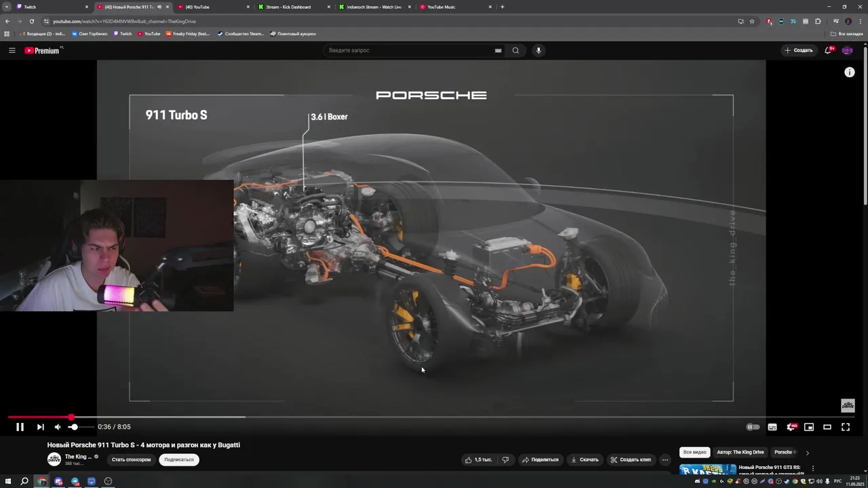Open the Олег Горбенко bookmark
This screenshot has height=488, width=868.
click(x=90, y=34)
